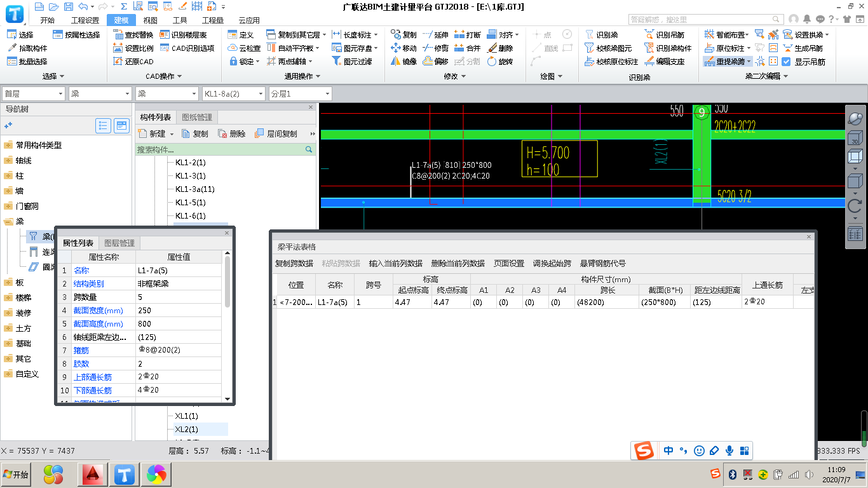The height and width of the screenshot is (488, 868).
Task: Click the 非框架梁 property value cell
Action: tap(178, 283)
